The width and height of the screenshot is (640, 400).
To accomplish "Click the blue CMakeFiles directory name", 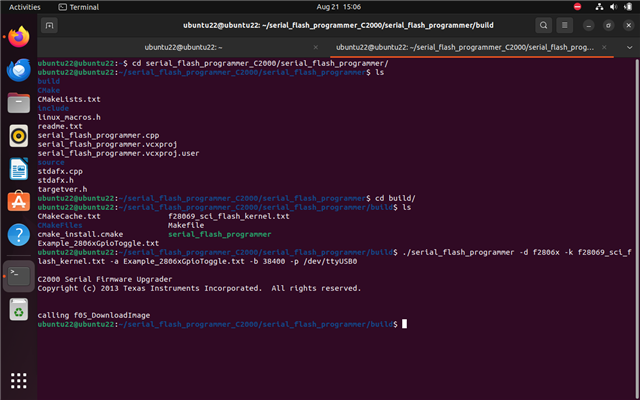I will pos(60,225).
